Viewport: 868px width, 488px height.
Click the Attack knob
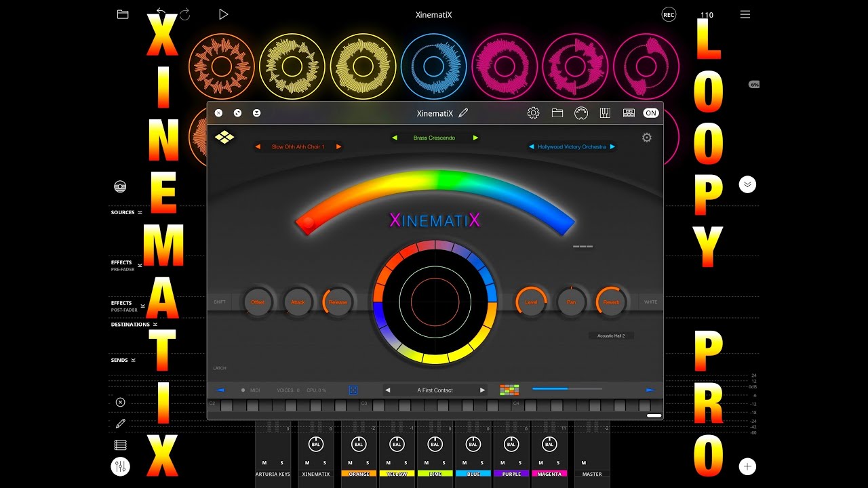[x=298, y=302]
